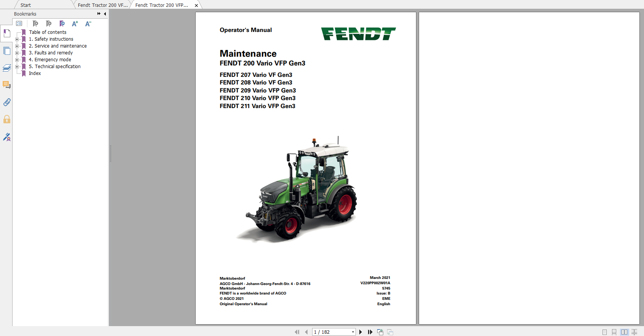Open the Attachments paperclip panel
Viewport: 644px width, 336px height.
(x=7, y=102)
